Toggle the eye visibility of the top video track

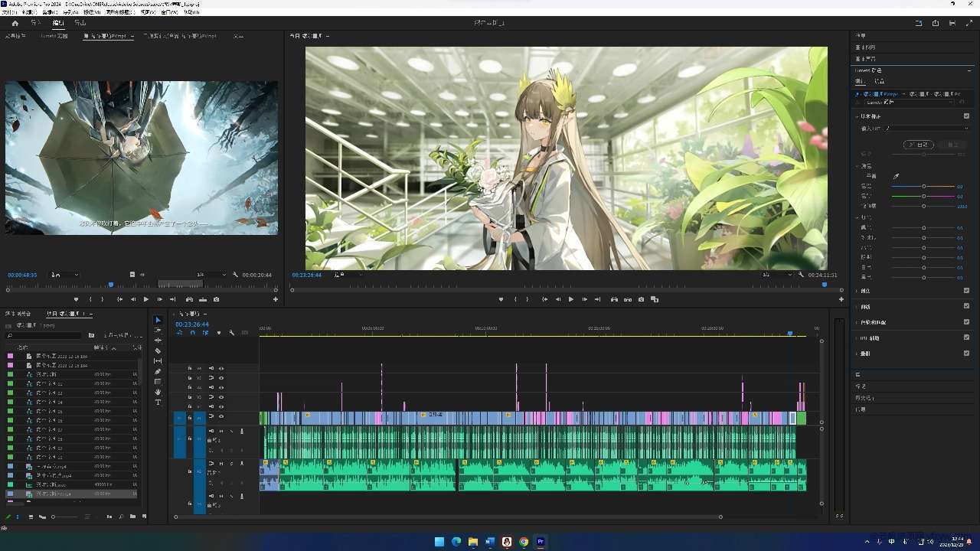(221, 368)
